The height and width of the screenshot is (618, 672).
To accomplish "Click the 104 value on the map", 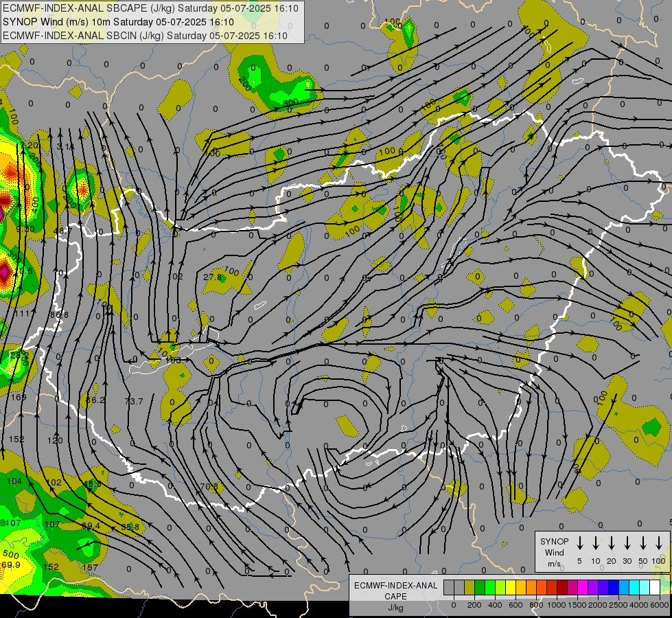I will tap(14, 481).
